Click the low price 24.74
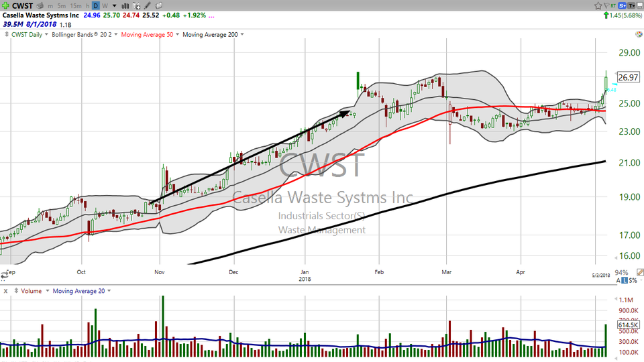The height and width of the screenshot is (362, 644). coord(131,15)
